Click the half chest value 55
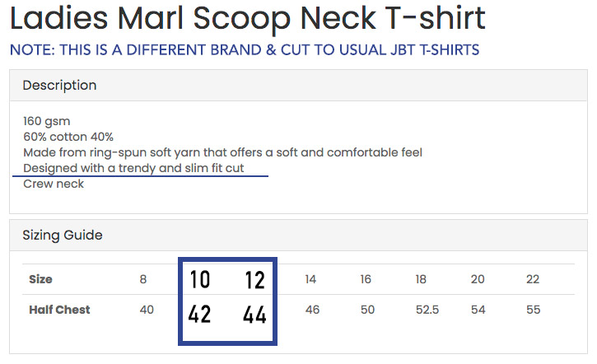The image size is (597, 364). tap(533, 310)
